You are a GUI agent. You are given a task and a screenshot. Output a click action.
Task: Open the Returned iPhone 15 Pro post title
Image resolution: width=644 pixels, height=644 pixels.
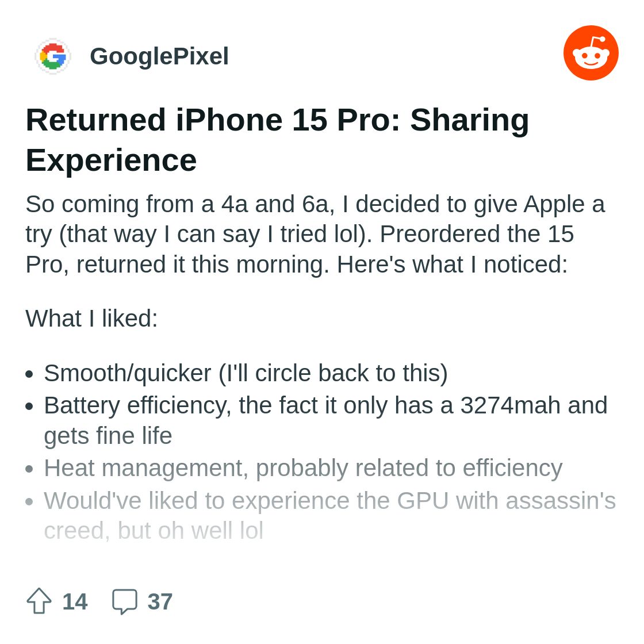coord(277,140)
